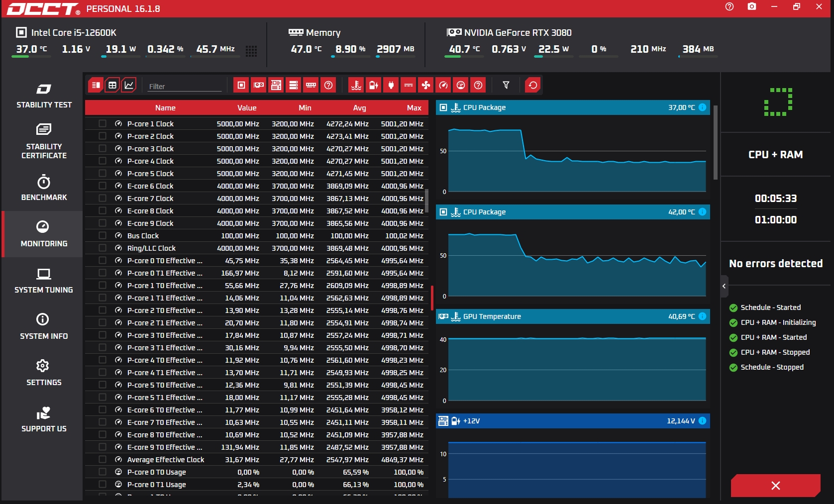This screenshot has height=504, width=834.
Task: Select the +12V graph header
Action: pyautogui.click(x=573, y=421)
